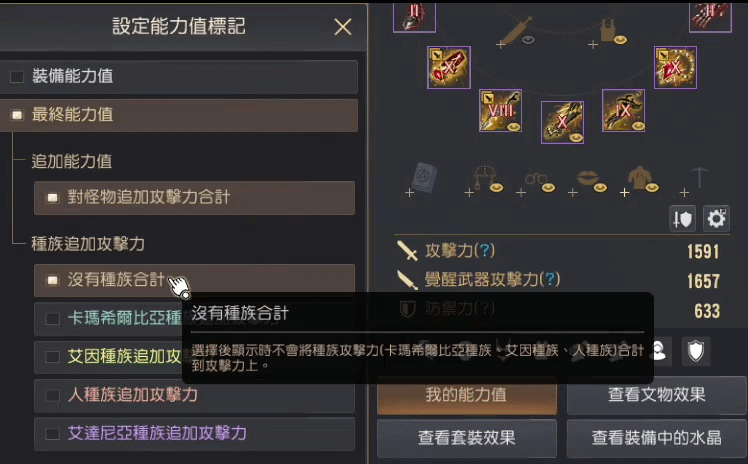Select the crystal slot marked VIII
748x464 pixels.
(x=500, y=111)
